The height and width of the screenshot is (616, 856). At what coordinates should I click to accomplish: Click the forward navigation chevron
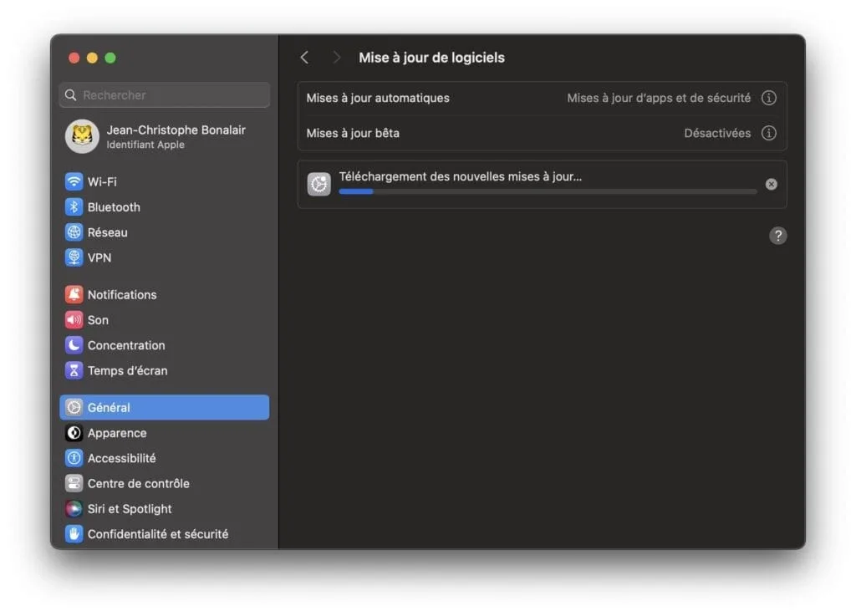[x=336, y=57]
